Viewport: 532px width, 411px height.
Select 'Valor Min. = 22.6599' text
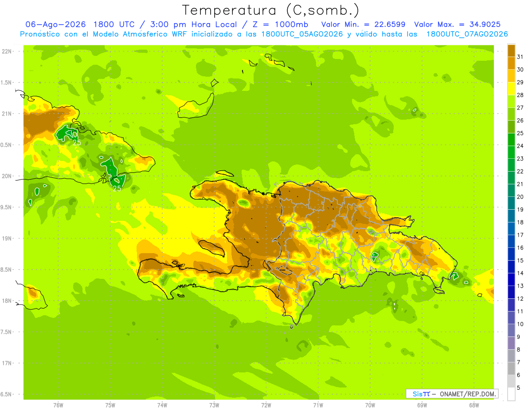pos(363,24)
